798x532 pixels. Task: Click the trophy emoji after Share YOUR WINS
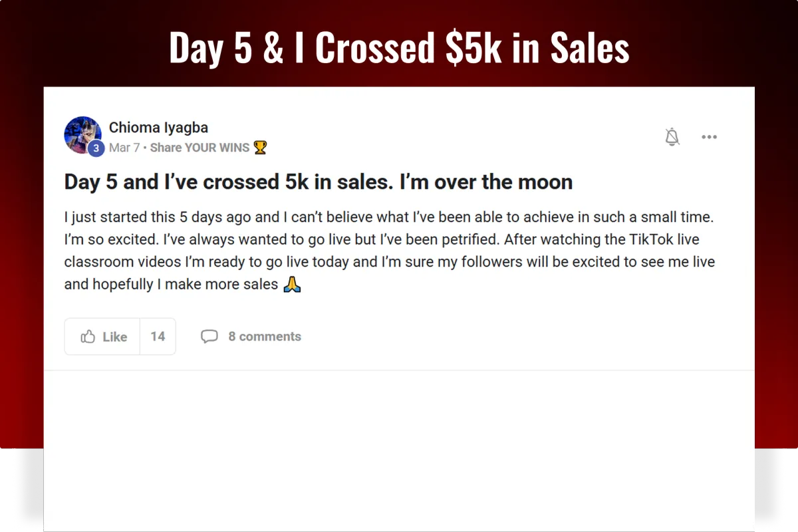(x=260, y=148)
